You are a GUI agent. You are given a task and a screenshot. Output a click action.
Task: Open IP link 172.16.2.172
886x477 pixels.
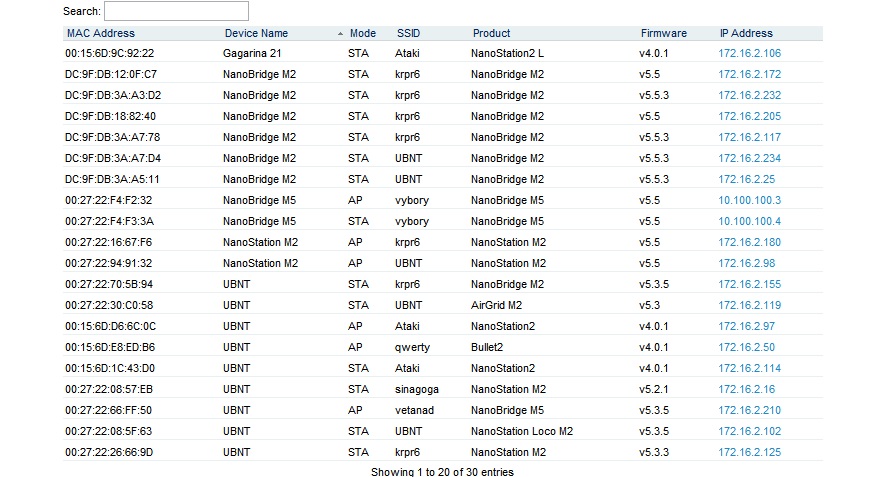point(749,74)
